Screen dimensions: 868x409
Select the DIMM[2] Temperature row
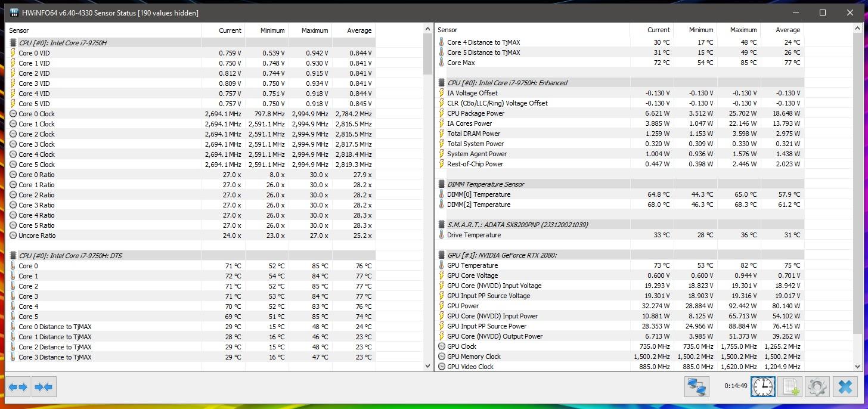[x=619, y=204]
